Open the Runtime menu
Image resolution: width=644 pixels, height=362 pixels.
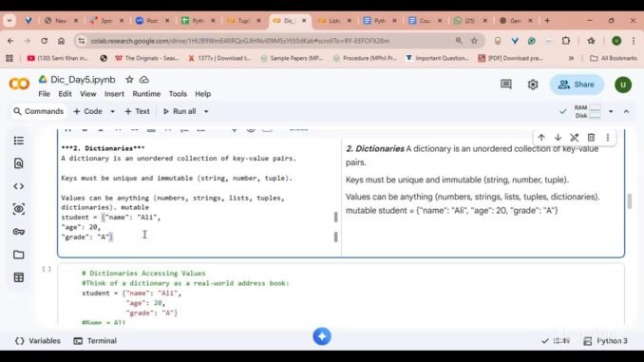point(146,94)
